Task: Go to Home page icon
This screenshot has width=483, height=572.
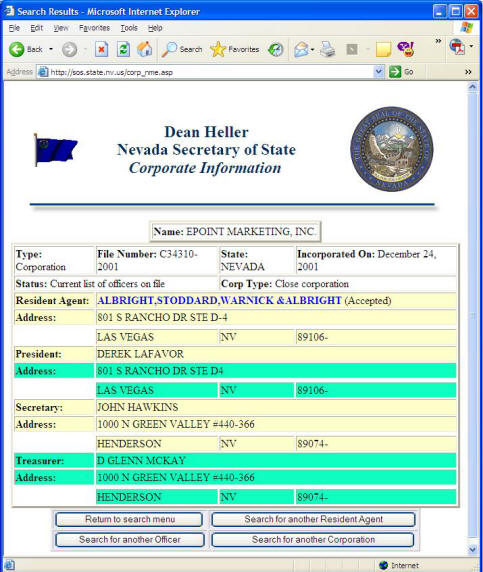Action: coord(144,49)
